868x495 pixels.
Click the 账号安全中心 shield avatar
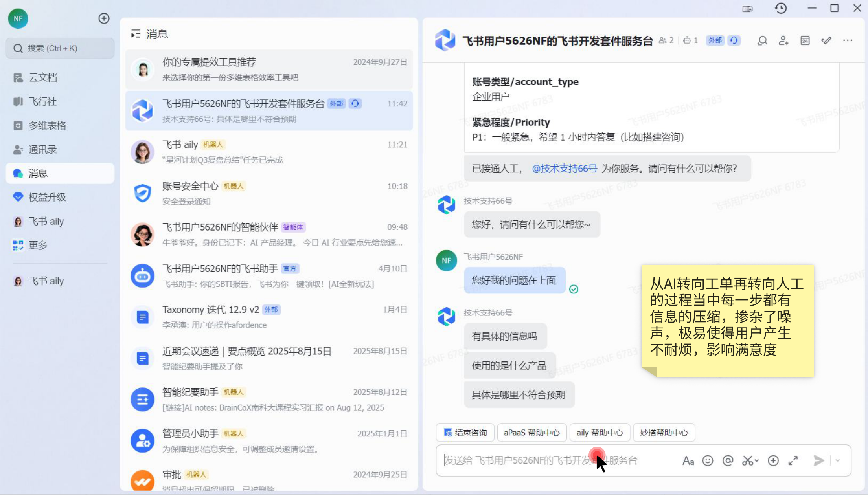click(142, 193)
